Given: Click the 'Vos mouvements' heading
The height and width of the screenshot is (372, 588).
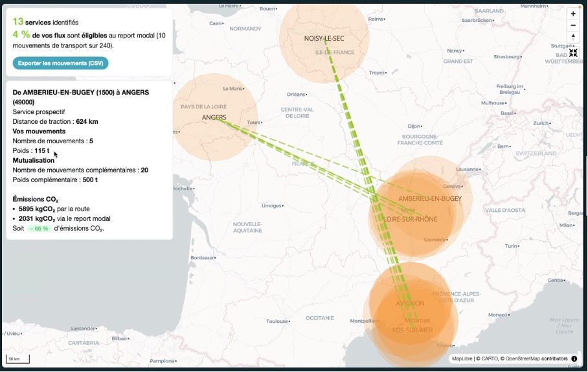Looking at the screenshot, I should pyautogui.click(x=39, y=132).
